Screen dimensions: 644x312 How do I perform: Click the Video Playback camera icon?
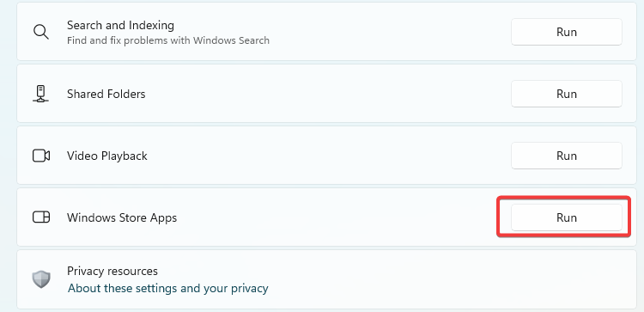[x=41, y=156]
